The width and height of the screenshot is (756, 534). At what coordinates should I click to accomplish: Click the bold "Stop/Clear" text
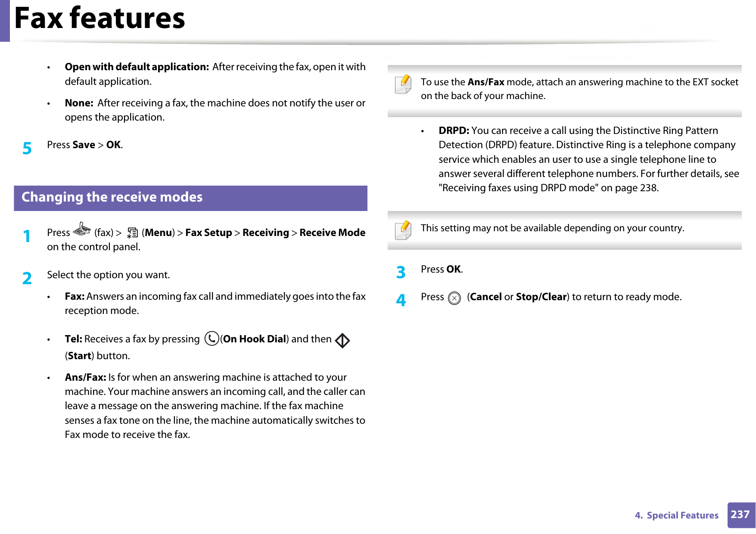pos(541,297)
